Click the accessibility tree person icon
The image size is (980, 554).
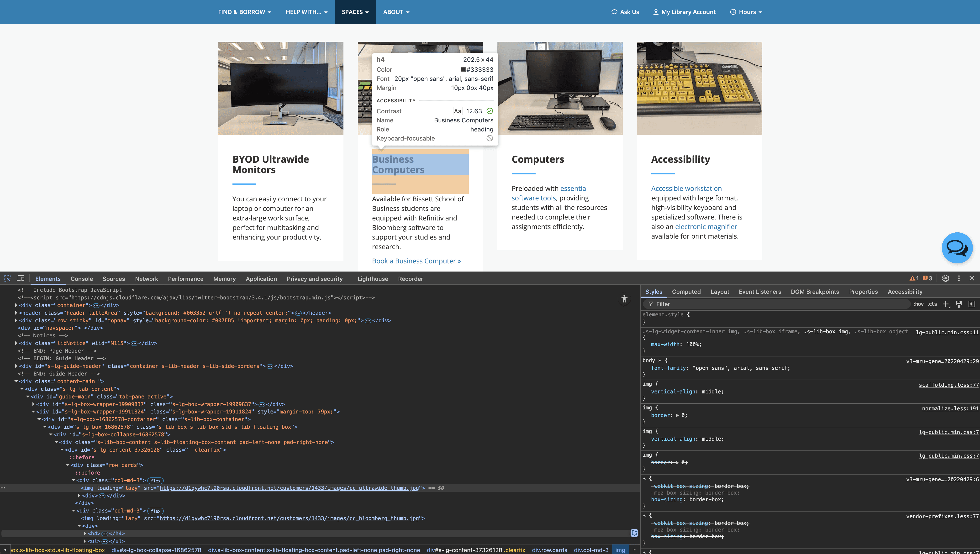coord(624,299)
